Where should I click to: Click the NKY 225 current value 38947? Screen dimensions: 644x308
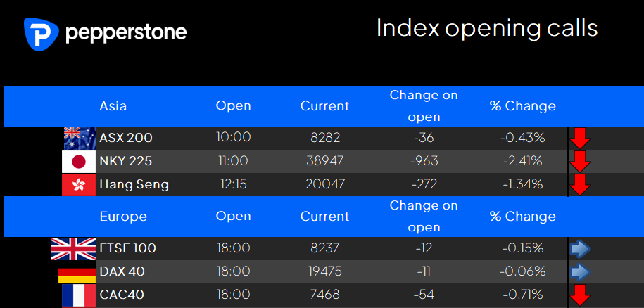pos(325,161)
